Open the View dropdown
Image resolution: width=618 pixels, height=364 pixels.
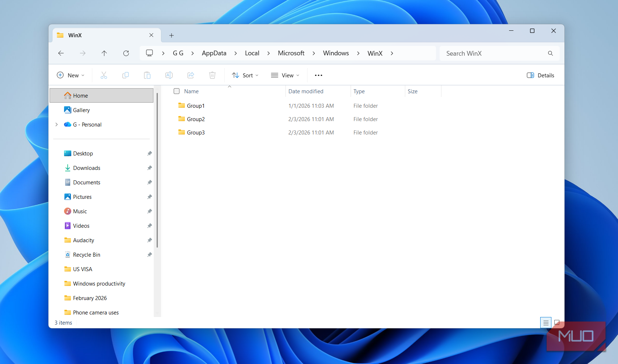285,75
